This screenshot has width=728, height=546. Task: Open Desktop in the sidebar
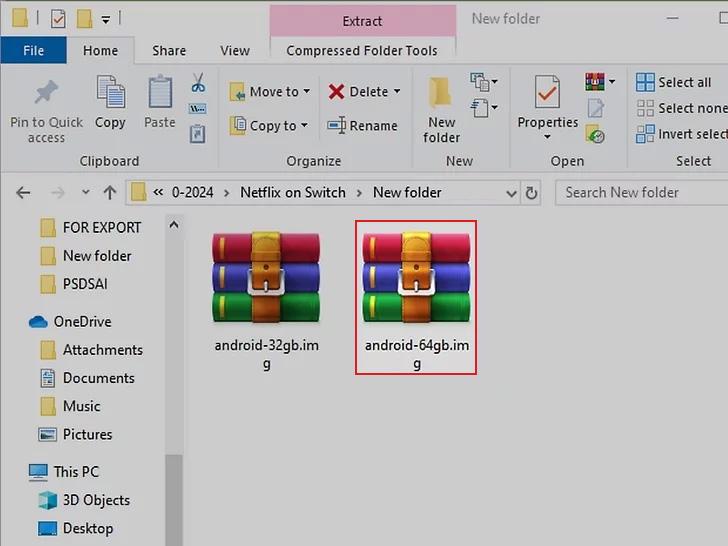(76, 528)
